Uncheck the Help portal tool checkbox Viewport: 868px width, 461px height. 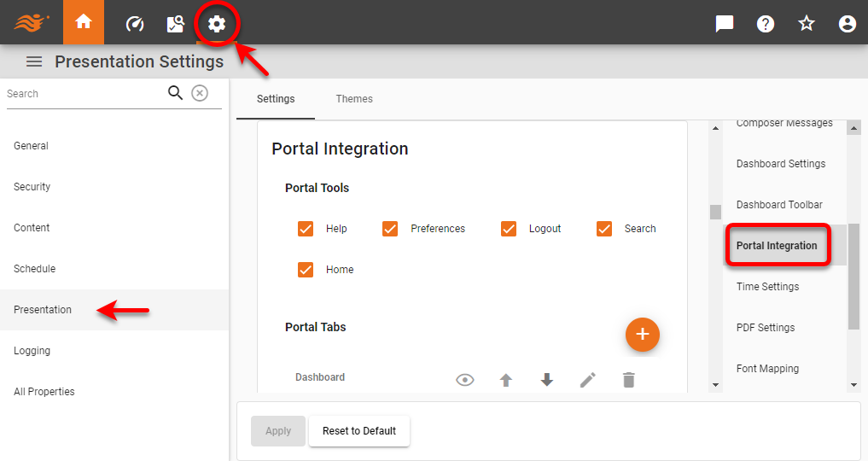306,229
